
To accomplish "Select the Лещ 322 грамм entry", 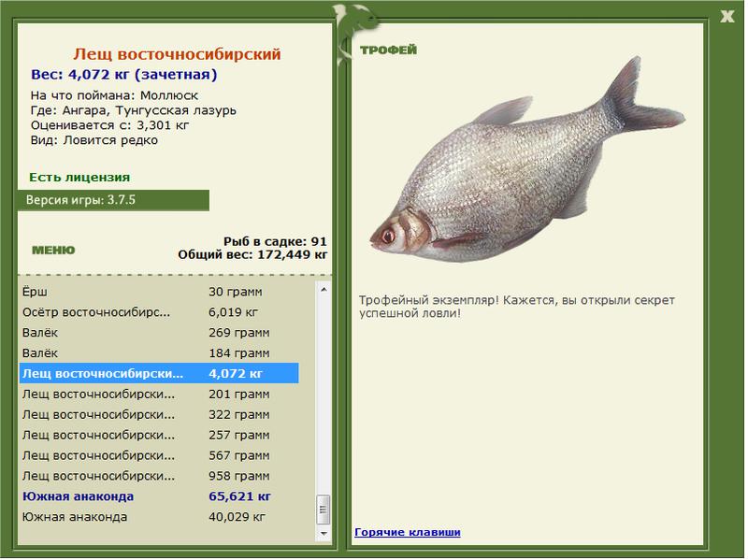I will click(159, 414).
